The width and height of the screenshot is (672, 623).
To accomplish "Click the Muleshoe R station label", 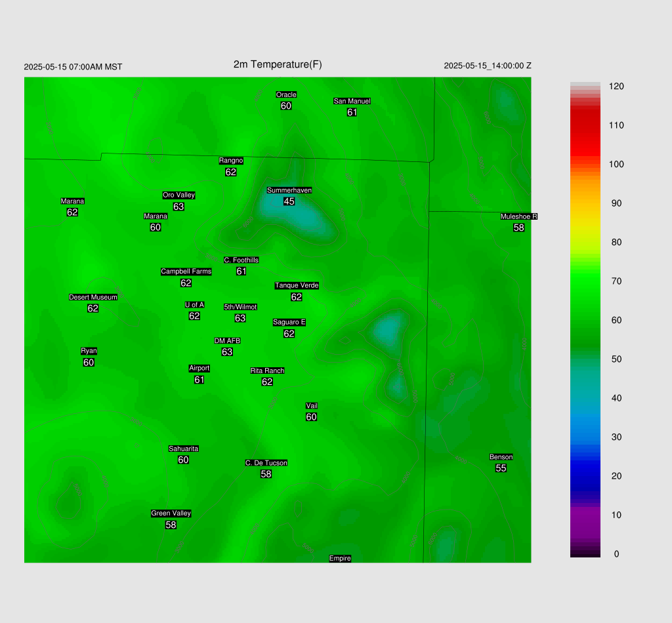I will (x=518, y=216).
